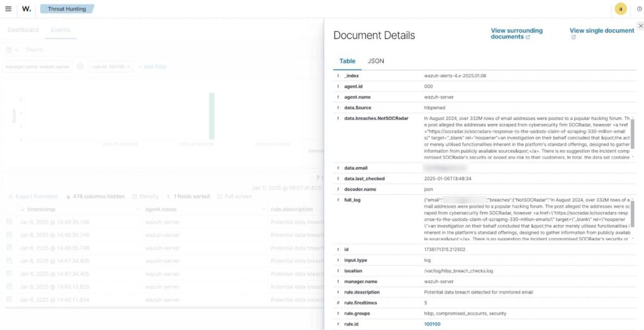Click the input.type value log

[x=427, y=260]
